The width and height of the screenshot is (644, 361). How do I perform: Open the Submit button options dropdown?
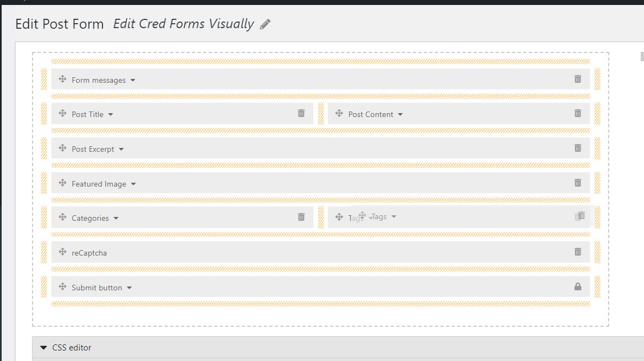(129, 288)
